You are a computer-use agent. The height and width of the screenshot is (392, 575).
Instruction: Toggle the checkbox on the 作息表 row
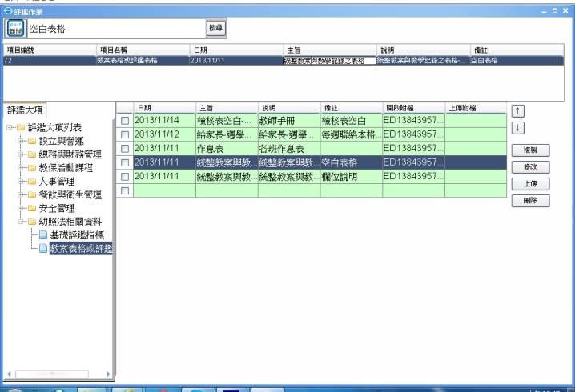[125, 148]
